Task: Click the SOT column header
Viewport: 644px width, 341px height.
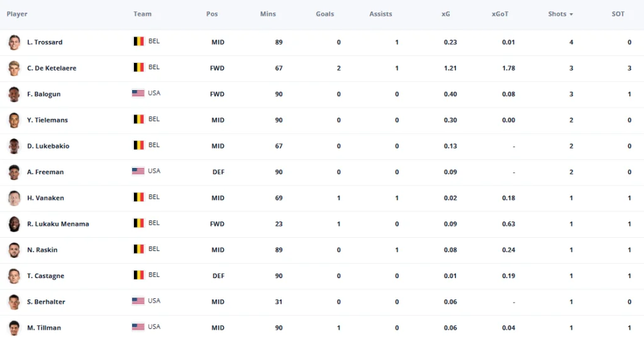Action: click(x=618, y=14)
